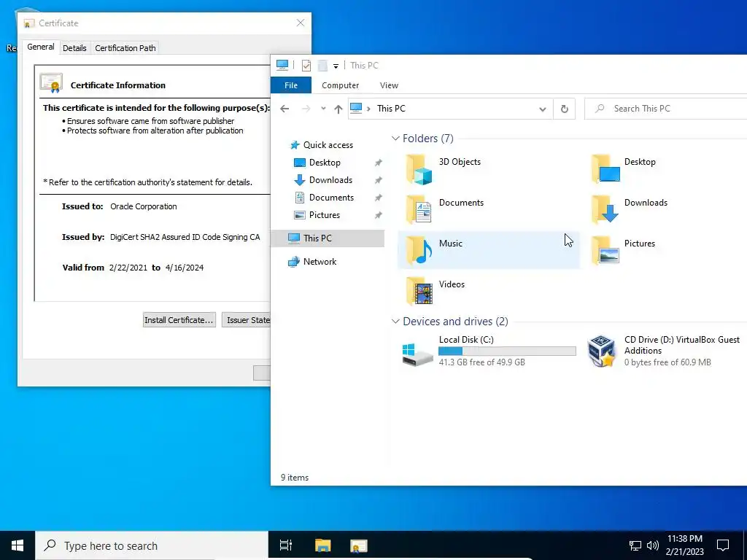747x560 pixels.
Task: Click the taskbar clock and date
Action: [684, 545]
